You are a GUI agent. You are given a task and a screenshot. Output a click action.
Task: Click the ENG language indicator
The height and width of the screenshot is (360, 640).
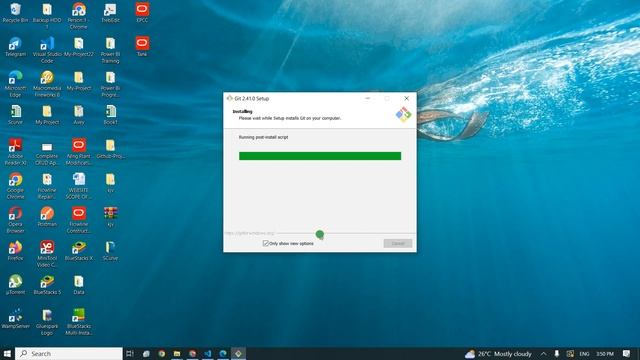[x=584, y=354]
